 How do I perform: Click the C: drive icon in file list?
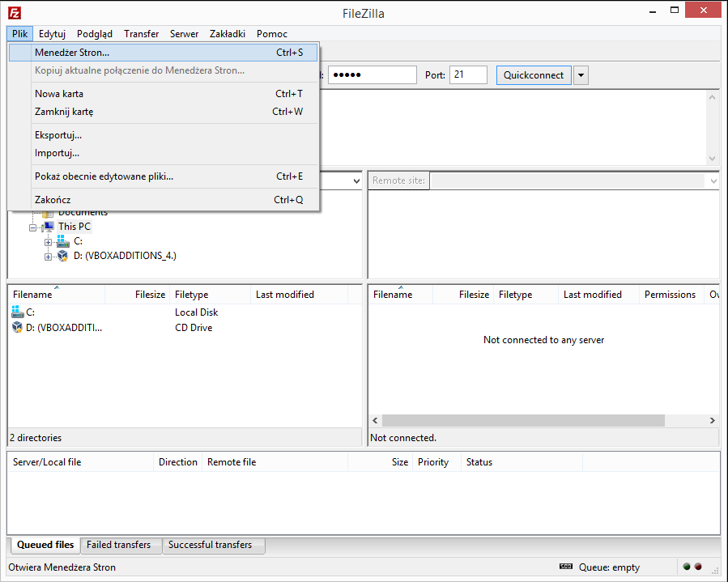pyautogui.click(x=17, y=312)
